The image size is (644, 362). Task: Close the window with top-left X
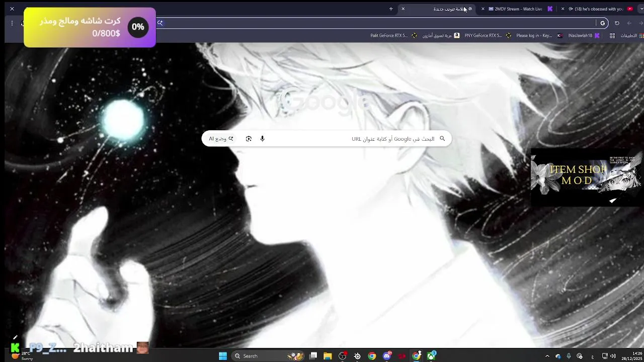coord(12,9)
